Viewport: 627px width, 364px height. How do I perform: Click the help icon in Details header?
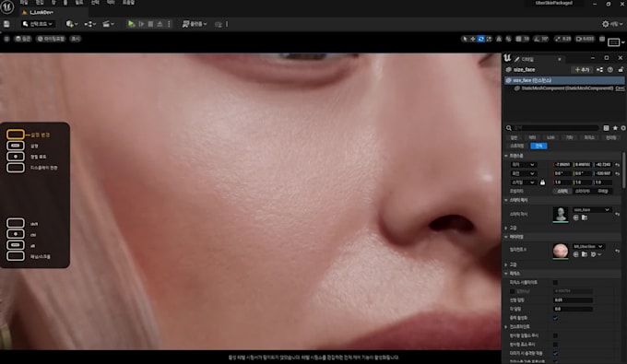coord(610,69)
